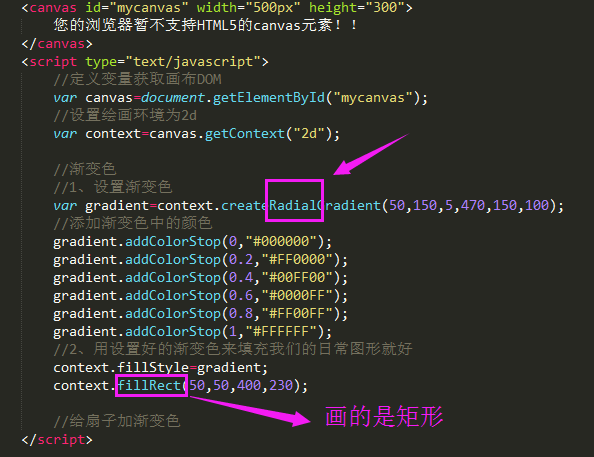Click the addColorStop line with "#FFFFFF"

192,332
